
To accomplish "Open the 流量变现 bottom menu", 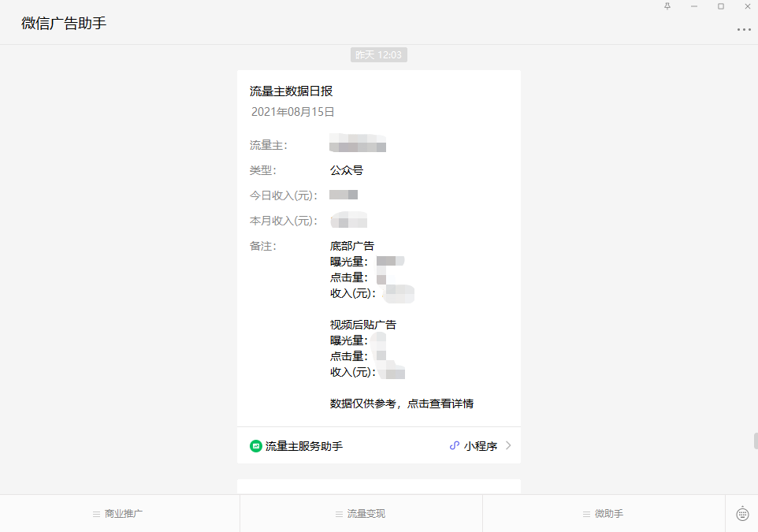I will point(361,514).
